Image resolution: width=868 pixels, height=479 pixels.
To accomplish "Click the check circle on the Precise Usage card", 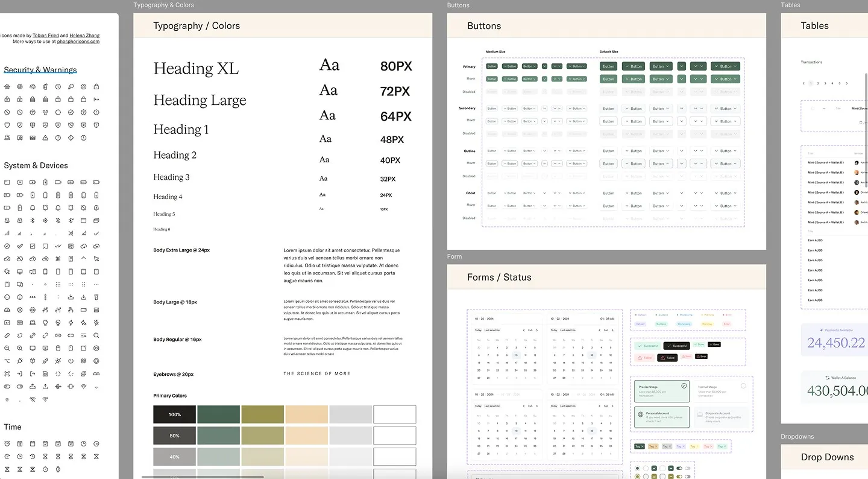I will pyautogui.click(x=684, y=385).
